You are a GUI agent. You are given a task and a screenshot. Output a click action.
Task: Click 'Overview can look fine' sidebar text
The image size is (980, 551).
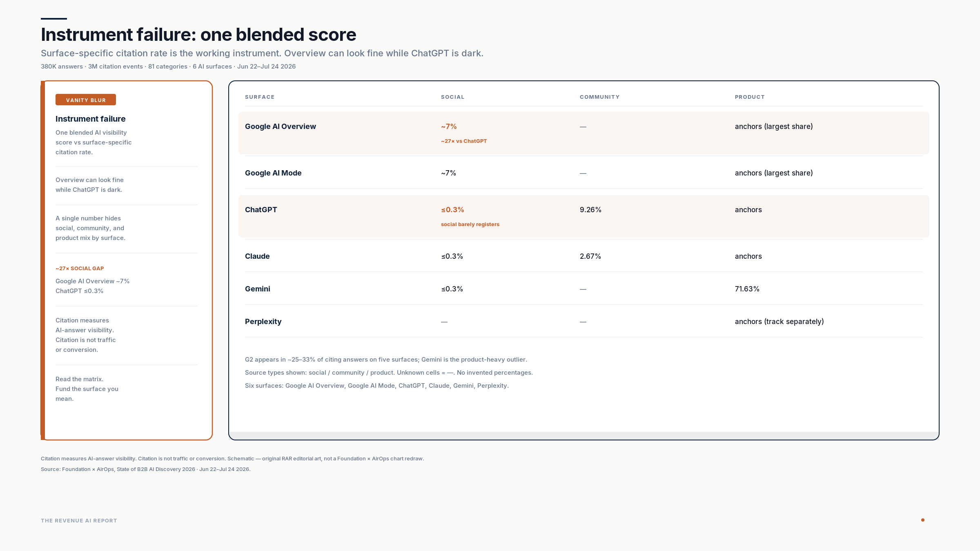pos(89,185)
